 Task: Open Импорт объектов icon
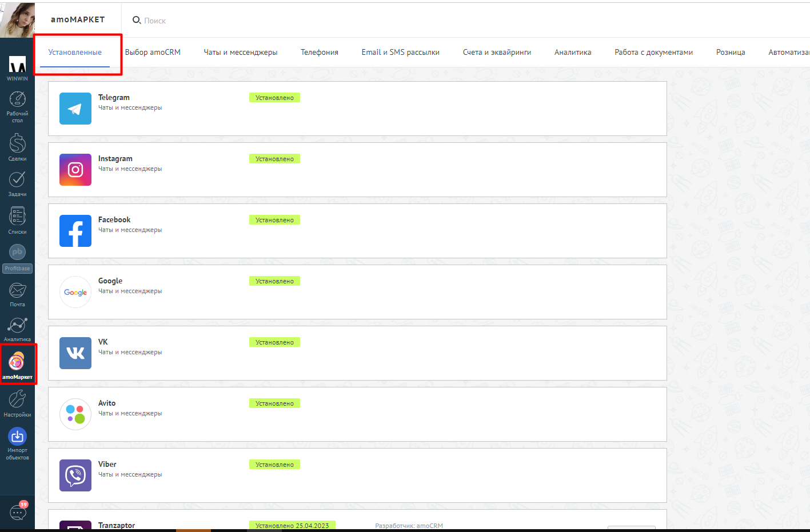[x=17, y=437]
